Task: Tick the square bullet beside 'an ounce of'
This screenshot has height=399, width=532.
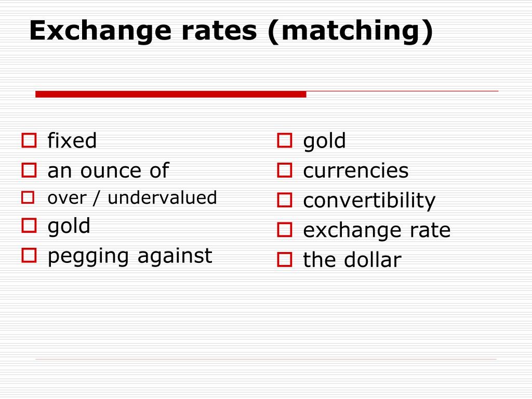Action: click(x=29, y=170)
